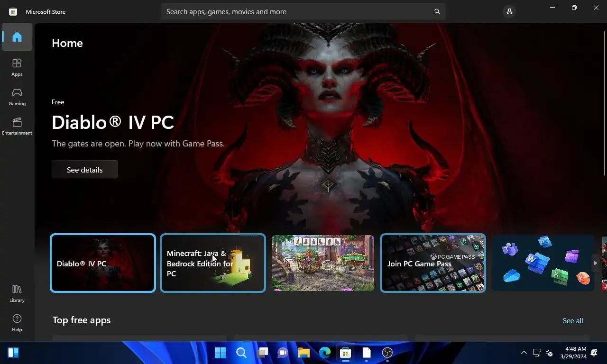Select the Microsoft 365 apps card
The width and height of the screenshot is (607, 364).
coord(543,263)
